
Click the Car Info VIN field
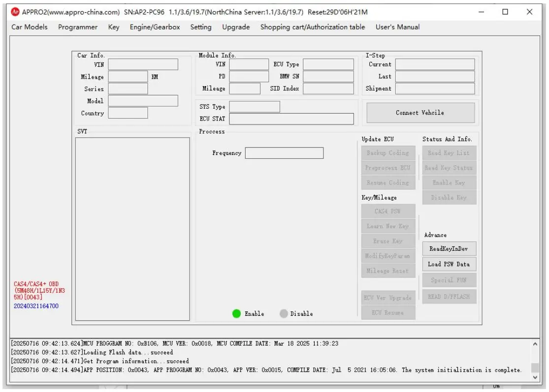click(x=143, y=64)
